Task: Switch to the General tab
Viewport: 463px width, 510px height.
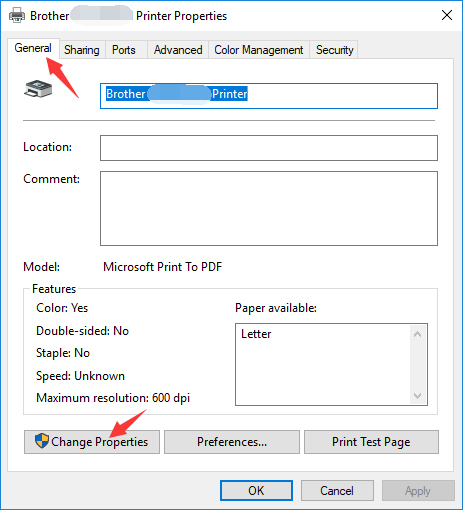Action: tap(33, 48)
